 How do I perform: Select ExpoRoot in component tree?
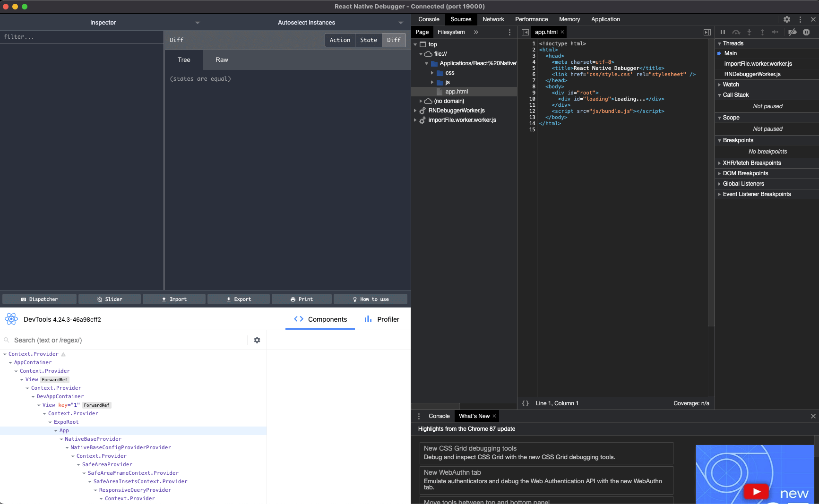[x=66, y=422]
